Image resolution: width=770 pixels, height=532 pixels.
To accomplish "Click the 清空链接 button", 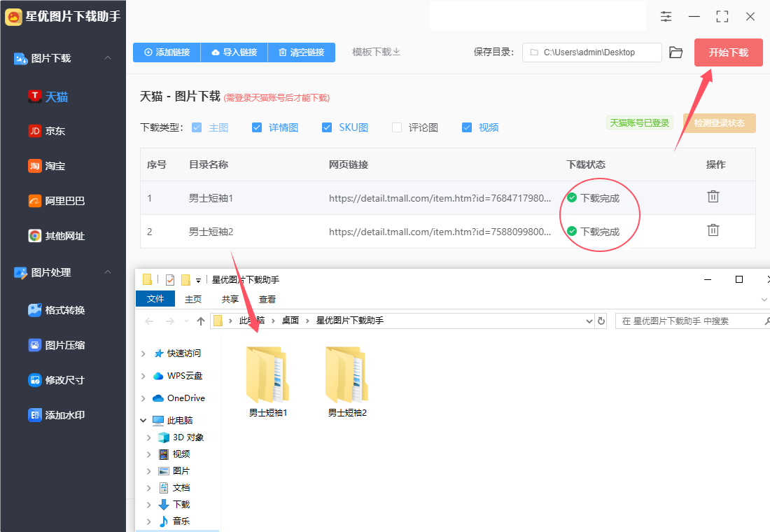I will coord(302,52).
